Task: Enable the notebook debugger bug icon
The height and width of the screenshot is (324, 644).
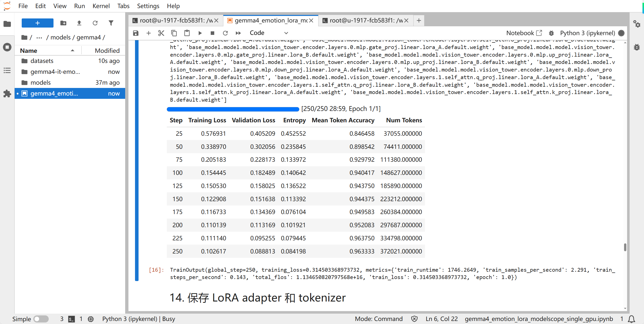Action: coord(551,33)
